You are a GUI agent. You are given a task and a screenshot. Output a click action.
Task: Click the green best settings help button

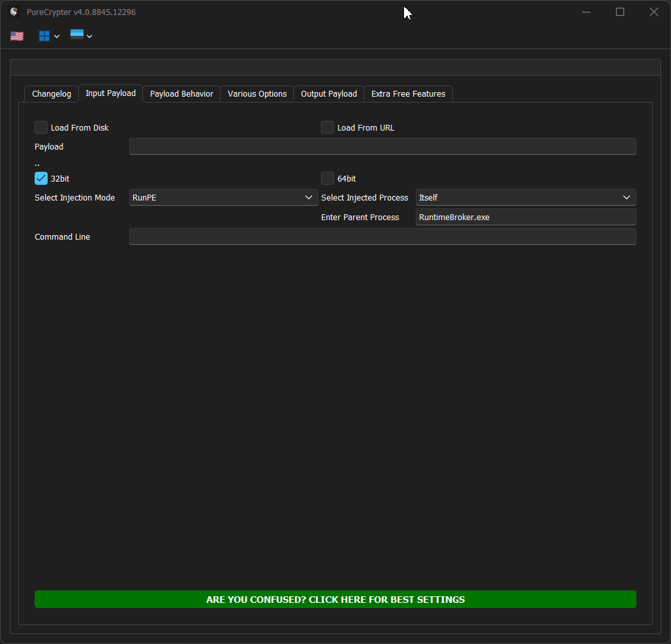(x=335, y=600)
